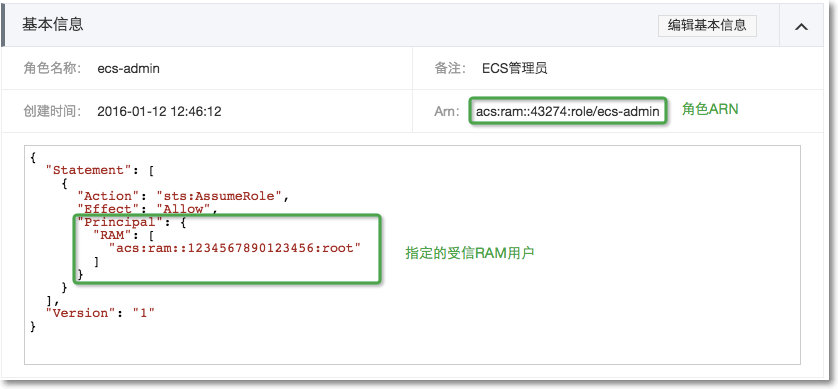Select the ARN acs:ram::43274:role/ecs-admin text
This screenshot has height=389, width=838.
tap(568, 112)
